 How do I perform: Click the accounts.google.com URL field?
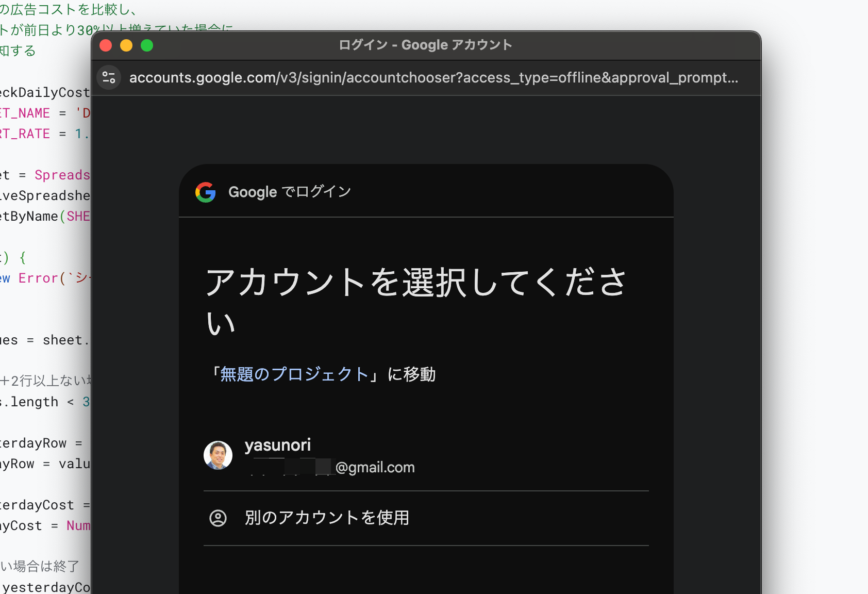[433, 77]
